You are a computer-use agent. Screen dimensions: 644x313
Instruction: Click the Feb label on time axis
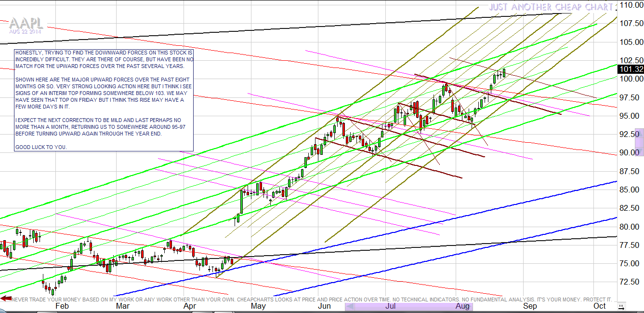pyautogui.click(x=62, y=306)
